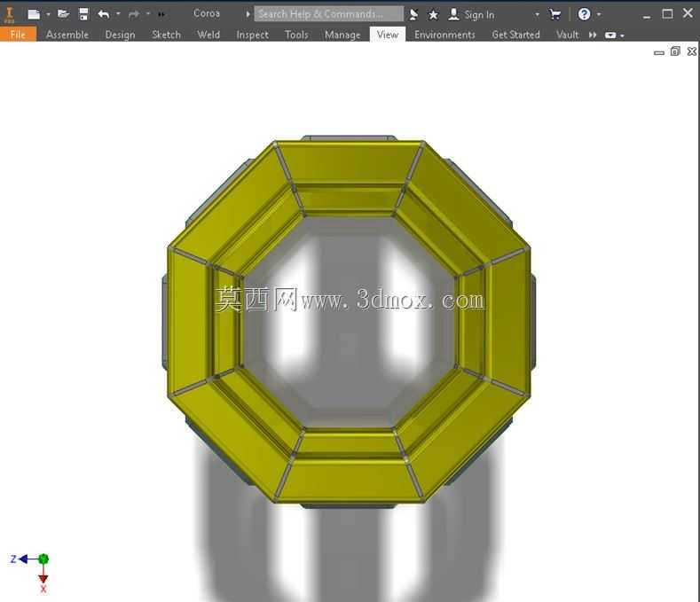
Task: Open a file with the Open folder icon
Action: [63, 14]
